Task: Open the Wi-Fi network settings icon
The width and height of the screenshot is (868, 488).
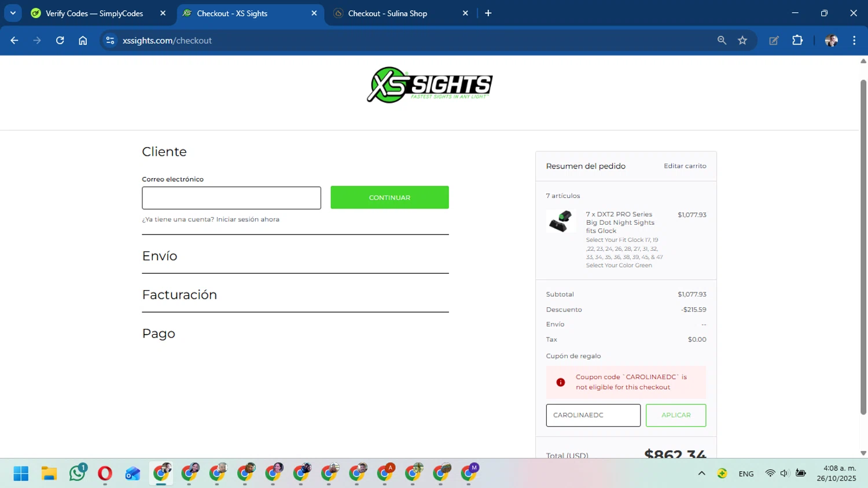Action: click(770, 474)
